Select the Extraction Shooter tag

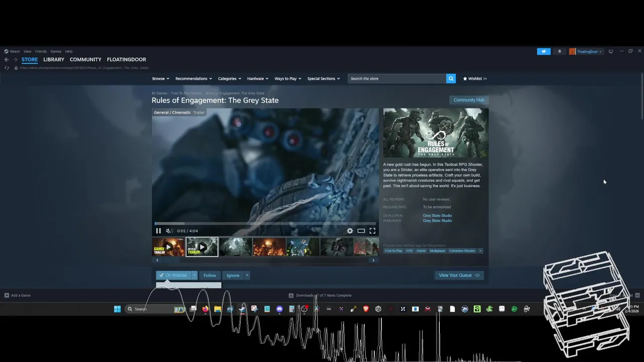tap(462, 250)
